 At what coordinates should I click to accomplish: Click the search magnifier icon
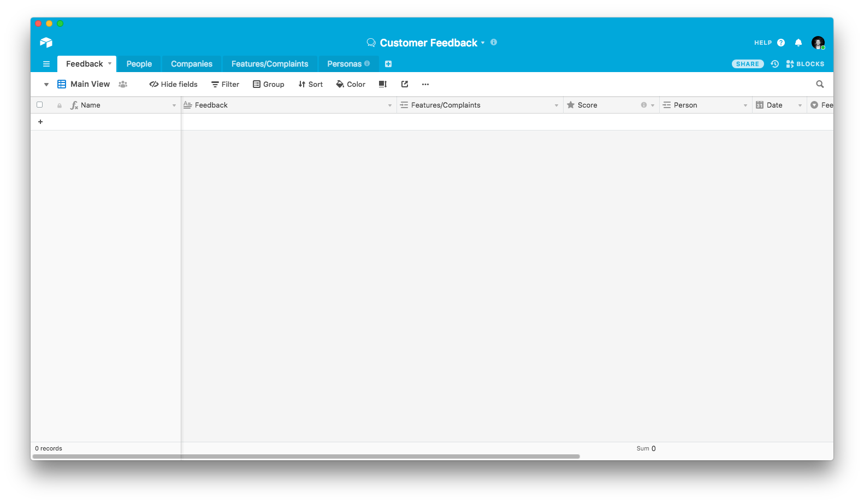(x=820, y=84)
